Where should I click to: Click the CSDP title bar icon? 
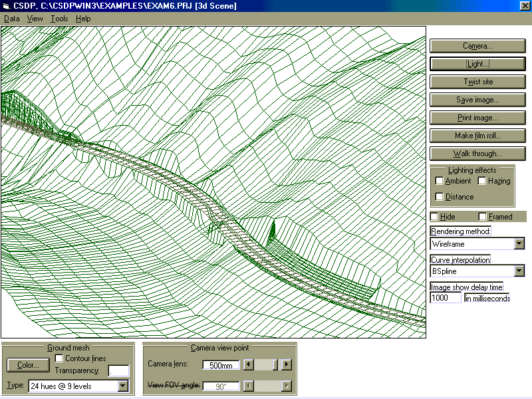pos(6,6)
